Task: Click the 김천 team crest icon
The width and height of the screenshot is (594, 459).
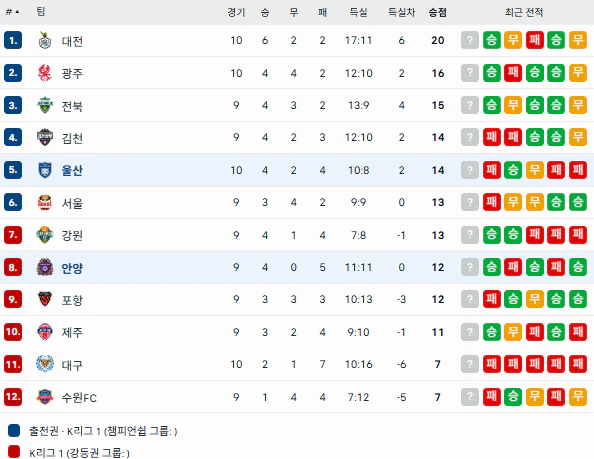Action: point(45,137)
